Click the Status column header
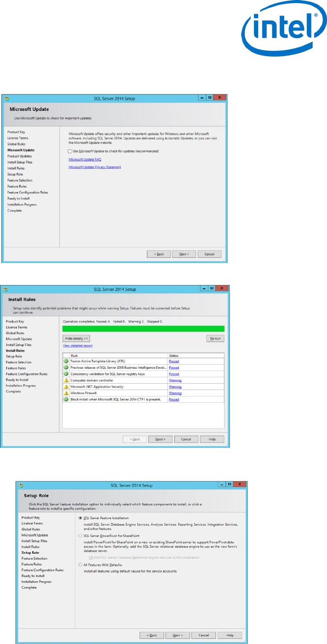The width and height of the screenshot is (327, 644). point(196,355)
